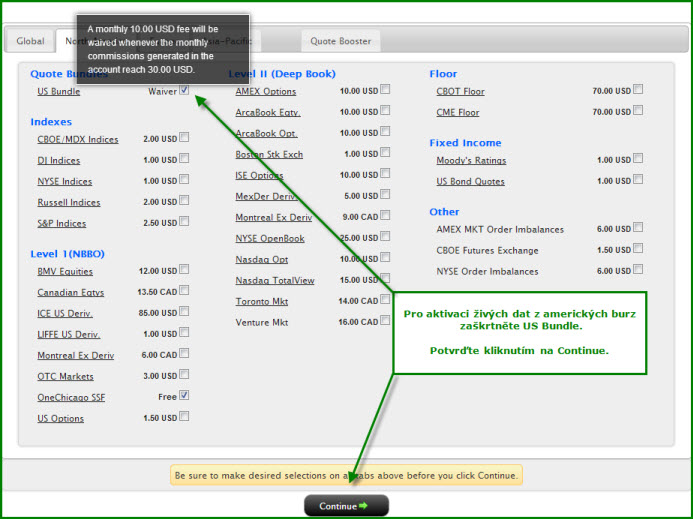Tick the LIFFE US Deriv. checkbox

coord(184,332)
